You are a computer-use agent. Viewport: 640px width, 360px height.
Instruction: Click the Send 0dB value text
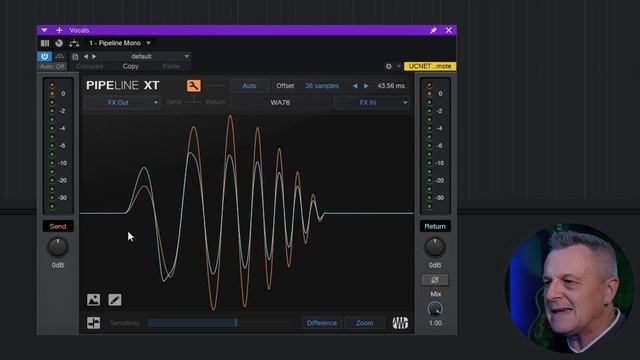(x=58, y=265)
